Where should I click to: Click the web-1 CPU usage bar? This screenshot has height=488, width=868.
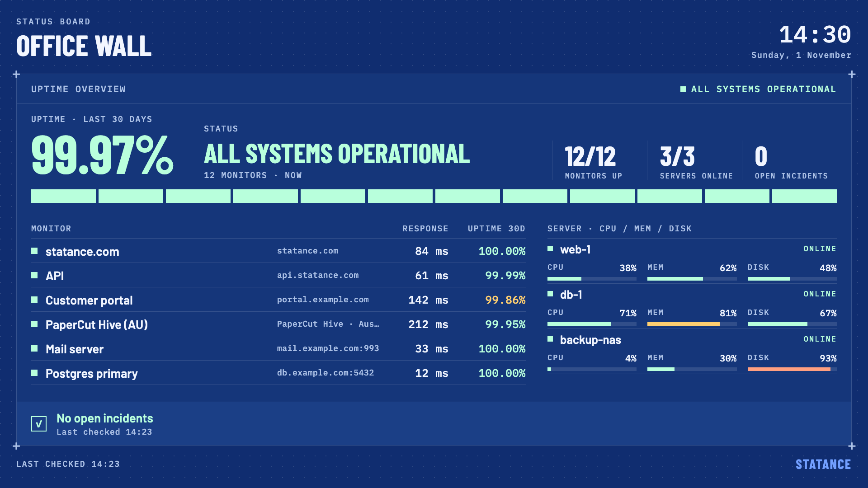click(x=592, y=279)
